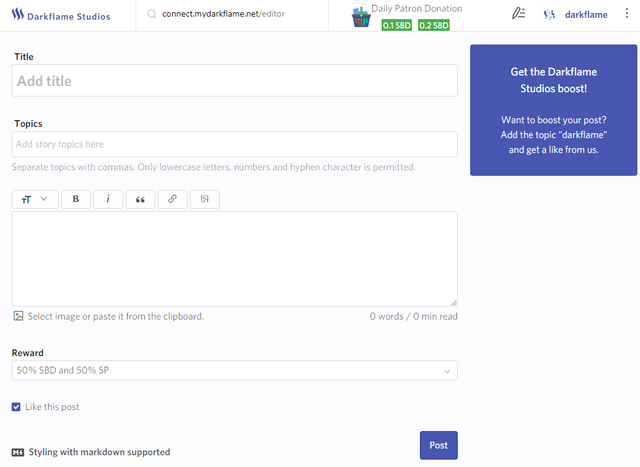The image size is (640, 467).
Task: Apply italic formatting
Action: click(108, 199)
